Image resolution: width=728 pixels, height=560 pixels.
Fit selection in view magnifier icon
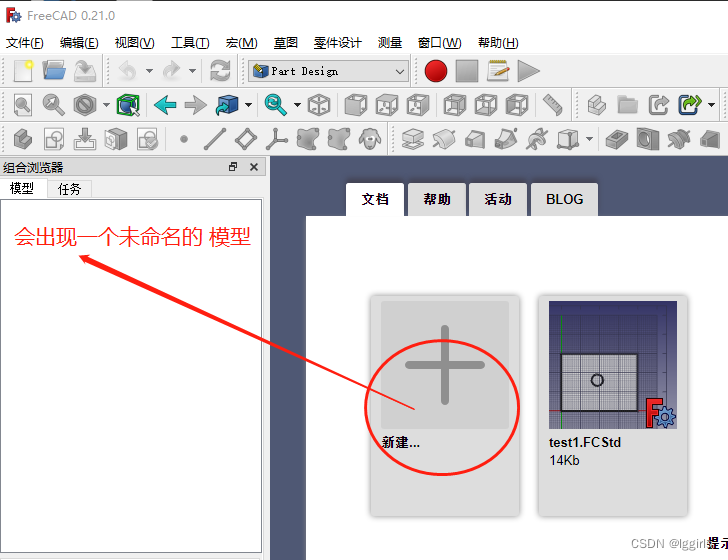(53, 105)
